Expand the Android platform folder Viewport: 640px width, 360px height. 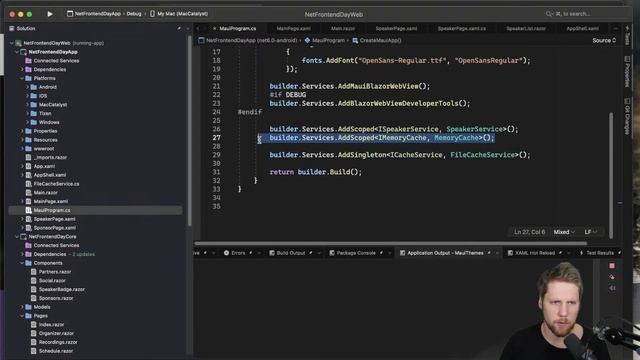pyautogui.click(x=27, y=87)
